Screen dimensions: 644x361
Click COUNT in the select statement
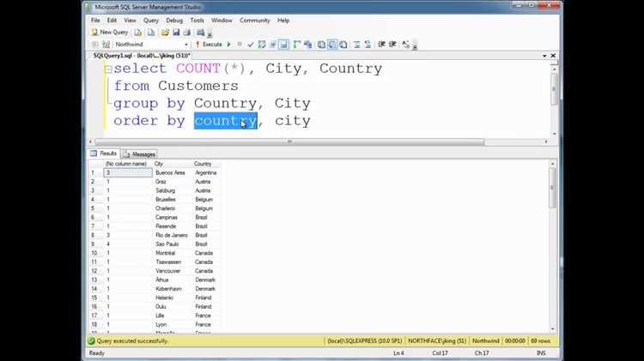coord(198,68)
